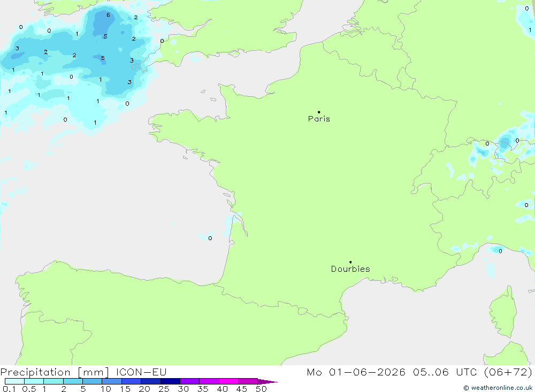Click the '05..06 UTC' time text
Viewport: 535px width, 392px height.
pyautogui.click(x=445, y=372)
